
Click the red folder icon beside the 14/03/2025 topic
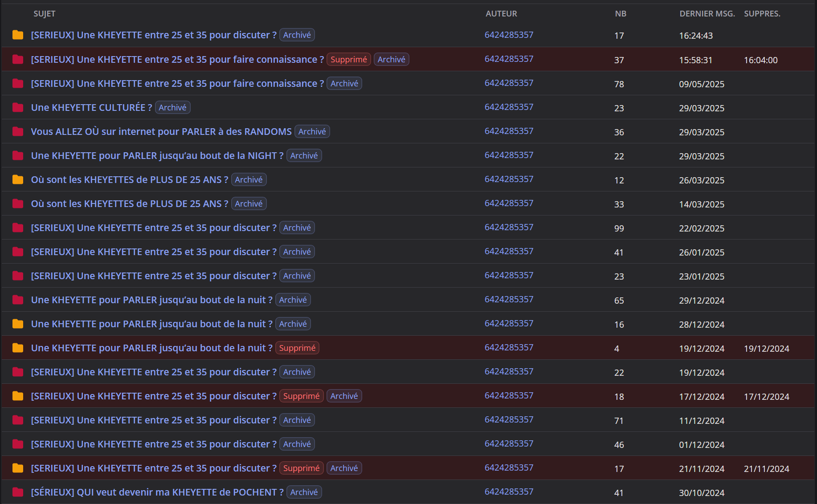(18, 203)
